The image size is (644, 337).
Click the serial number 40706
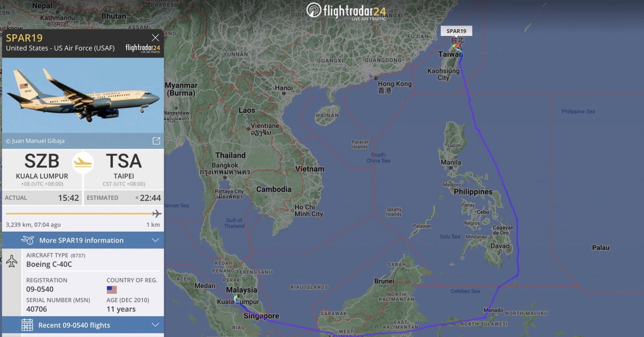point(36,309)
